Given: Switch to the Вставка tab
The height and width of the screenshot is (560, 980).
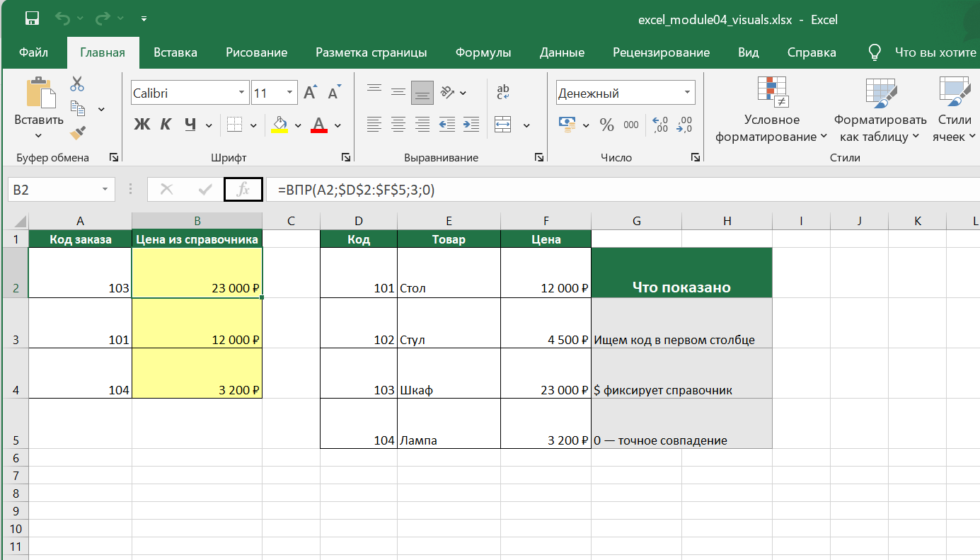Looking at the screenshot, I should (x=175, y=52).
